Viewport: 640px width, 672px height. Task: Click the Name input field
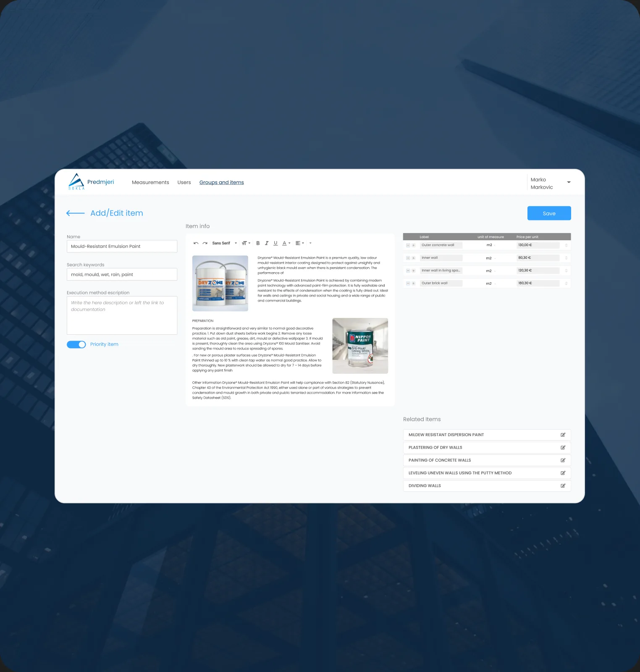[x=122, y=246]
